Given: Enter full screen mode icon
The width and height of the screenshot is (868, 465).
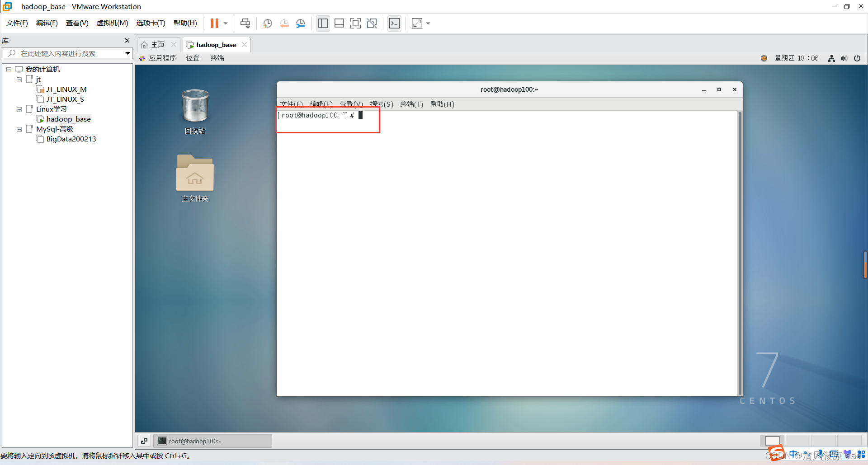Looking at the screenshot, I should click(x=355, y=23).
